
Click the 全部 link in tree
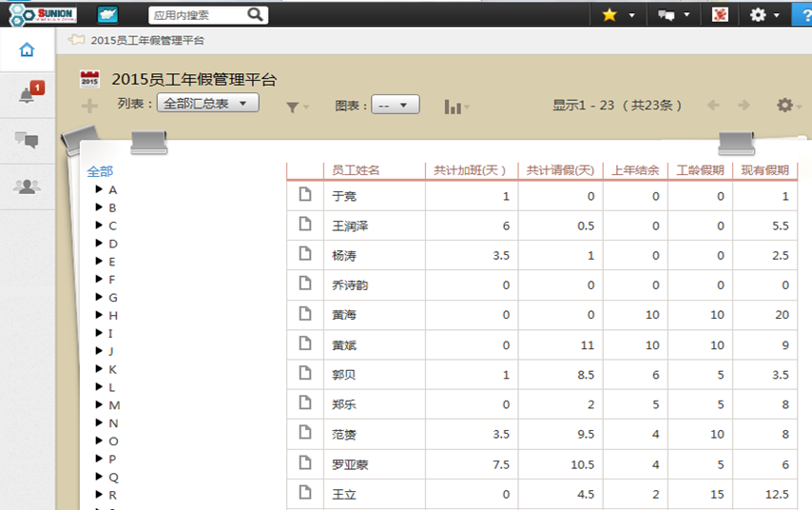click(x=100, y=171)
